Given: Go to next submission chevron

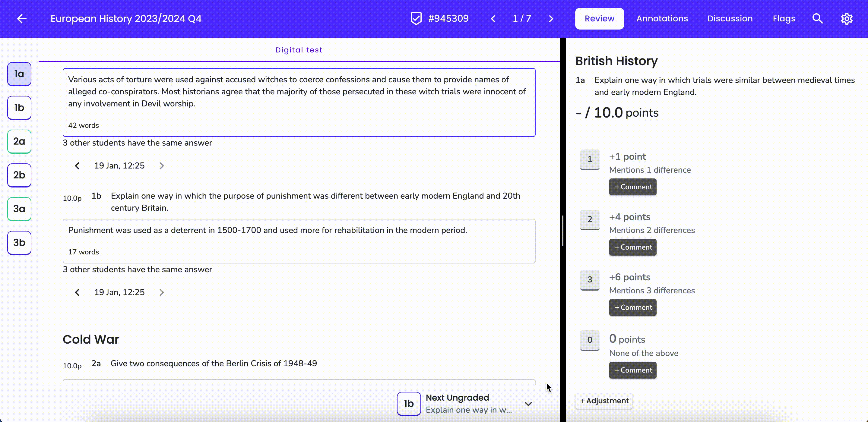Looking at the screenshot, I should pos(551,18).
